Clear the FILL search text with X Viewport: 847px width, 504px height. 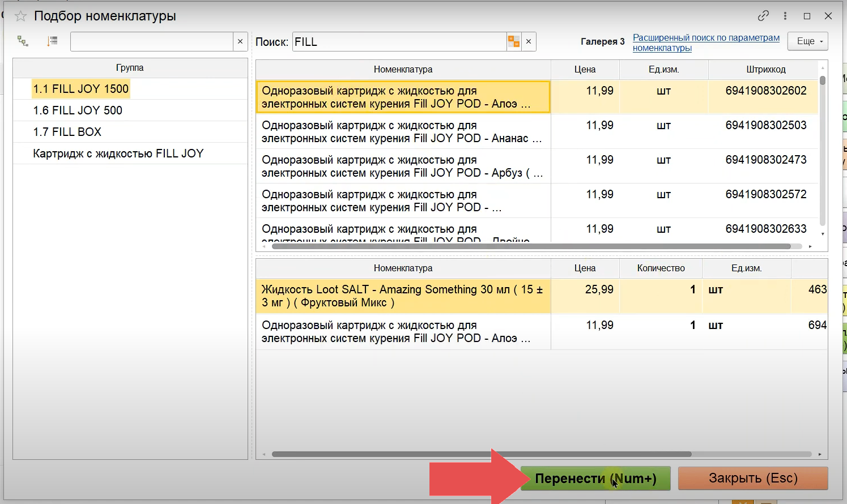click(529, 41)
